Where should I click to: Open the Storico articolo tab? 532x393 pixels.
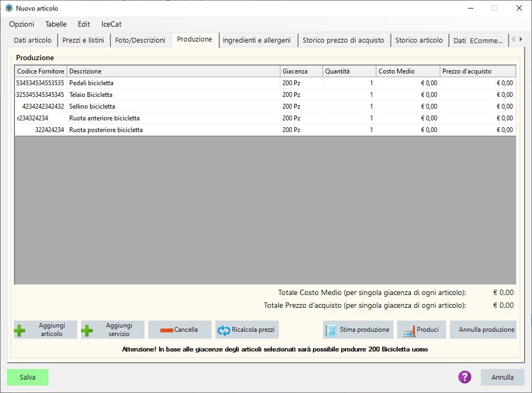point(419,40)
